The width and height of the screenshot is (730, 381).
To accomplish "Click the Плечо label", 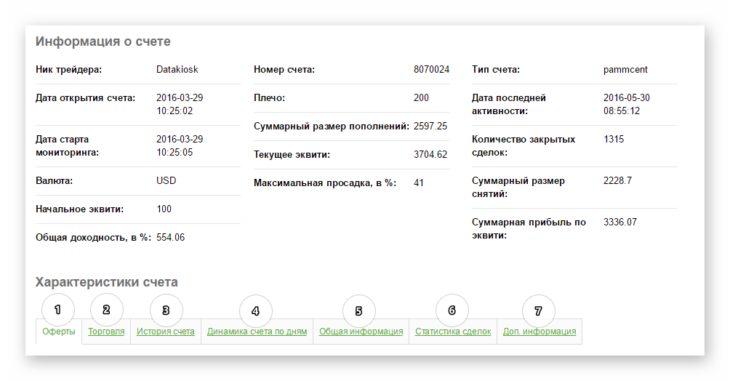I will click(269, 98).
